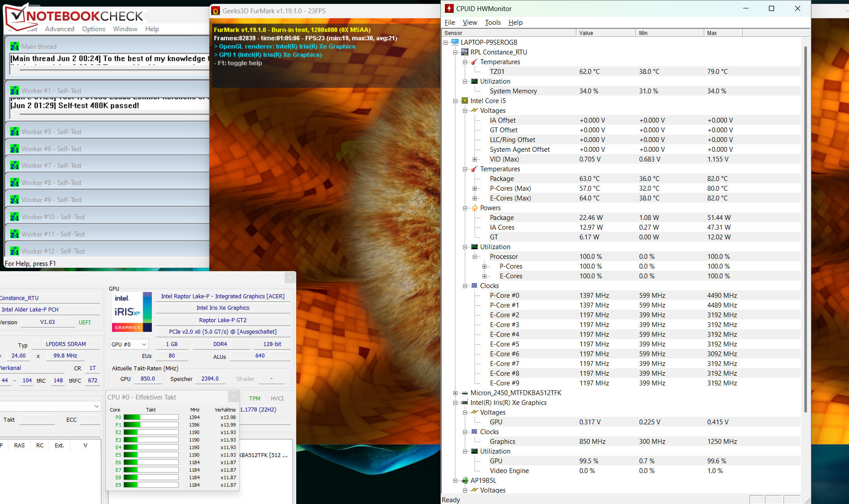Expand the P-Cores (Max) temperature row
The width and height of the screenshot is (849, 504).
[x=475, y=189]
